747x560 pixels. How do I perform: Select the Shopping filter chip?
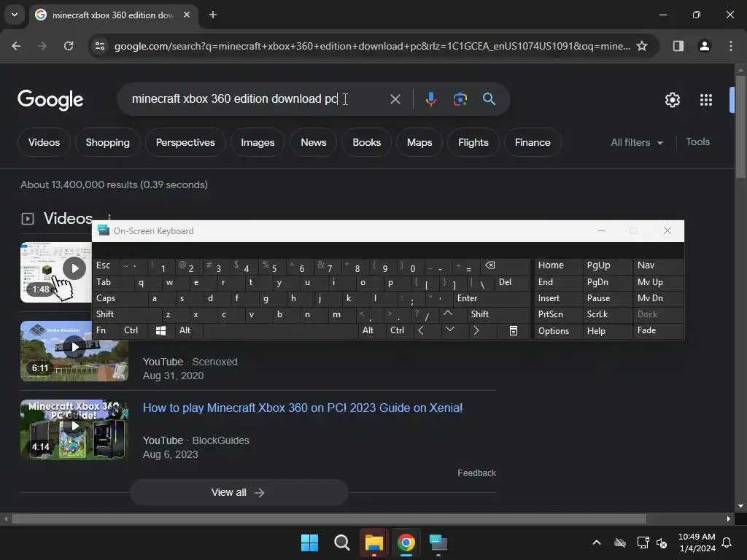(108, 142)
